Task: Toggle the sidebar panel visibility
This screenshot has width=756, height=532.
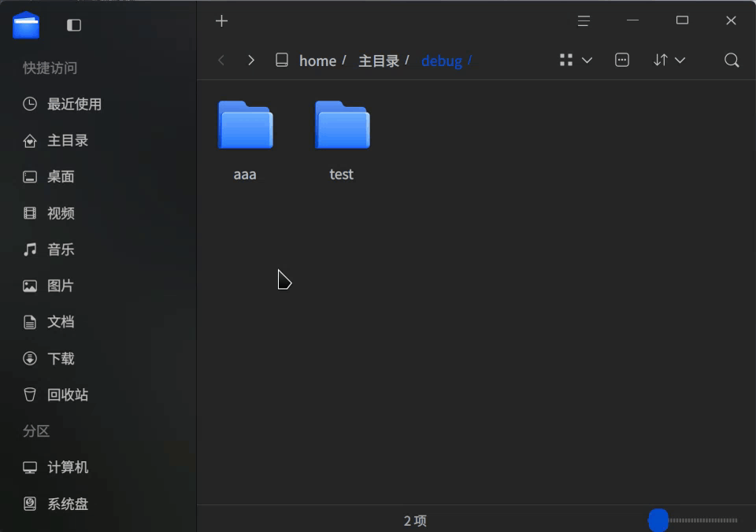Action: tap(74, 25)
